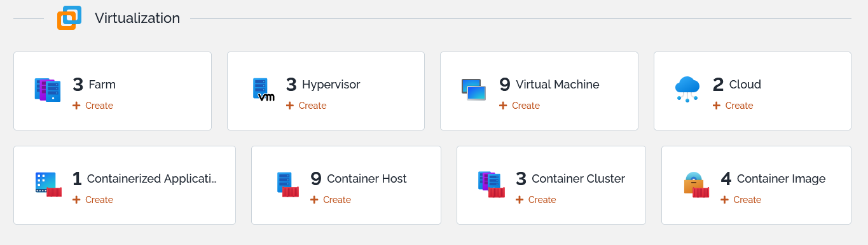868x245 pixels.
Task: Click the Virtual Machine count number 9
Action: tap(505, 85)
